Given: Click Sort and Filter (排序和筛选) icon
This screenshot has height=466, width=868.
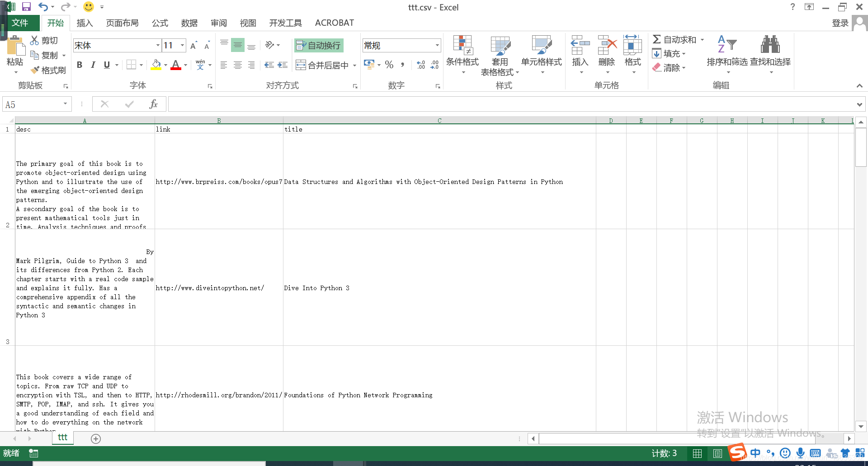Looking at the screenshot, I should [x=727, y=45].
